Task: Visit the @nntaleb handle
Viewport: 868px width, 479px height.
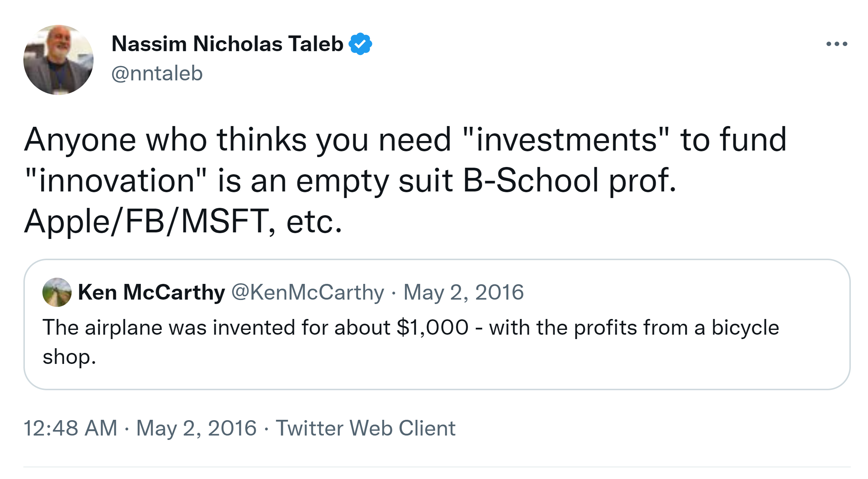Action: point(157,73)
